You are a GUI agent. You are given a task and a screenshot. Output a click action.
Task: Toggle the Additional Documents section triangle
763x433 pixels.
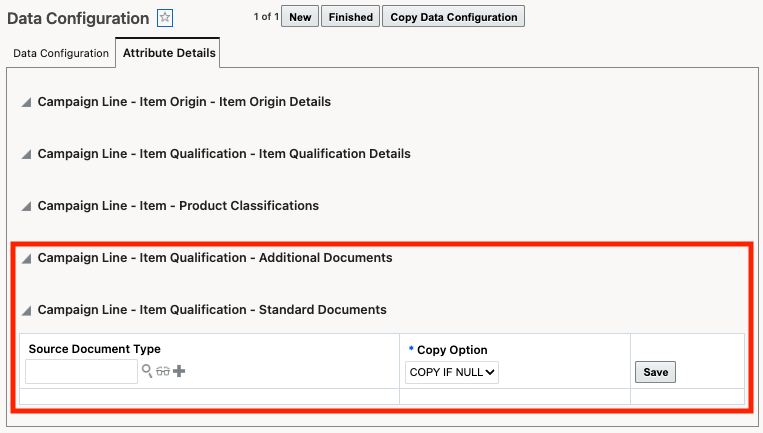click(27, 258)
